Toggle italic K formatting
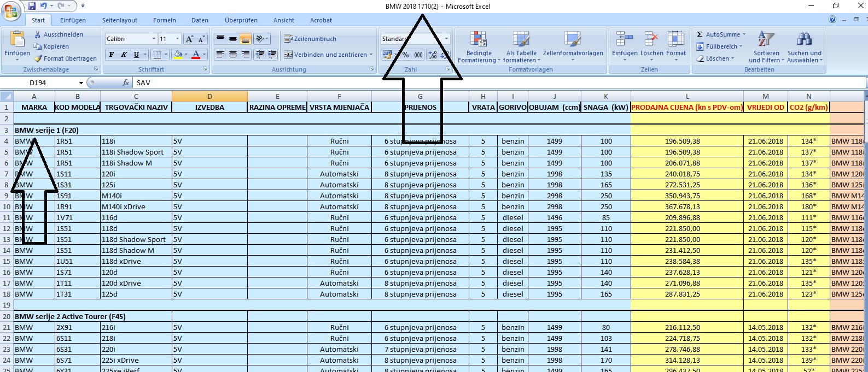This screenshot has height=372, width=868. (x=124, y=55)
